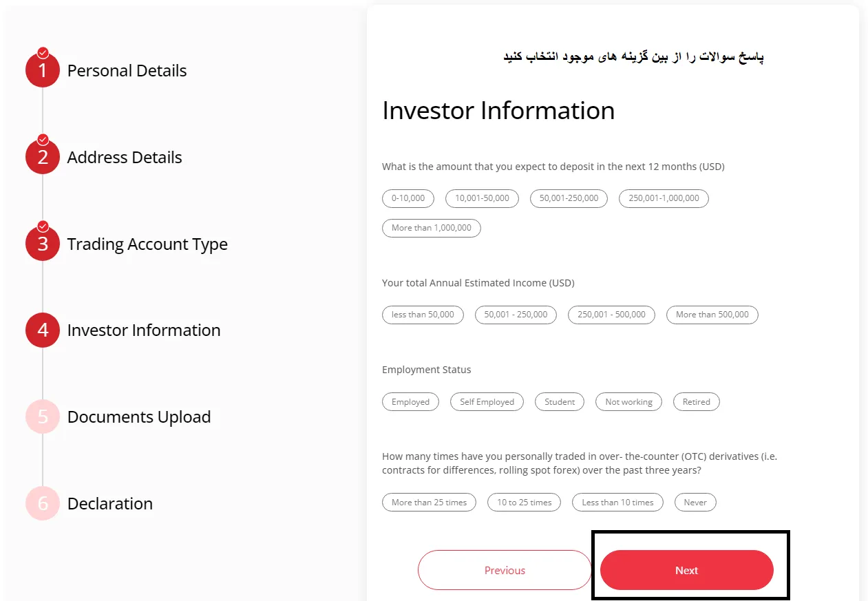Click the step 6 Declaration circle

pyautogui.click(x=42, y=503)
